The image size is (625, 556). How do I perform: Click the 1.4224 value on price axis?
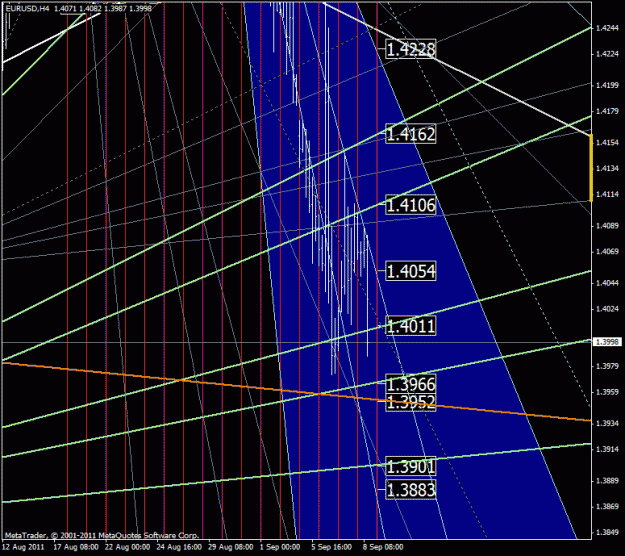(607, 54)
